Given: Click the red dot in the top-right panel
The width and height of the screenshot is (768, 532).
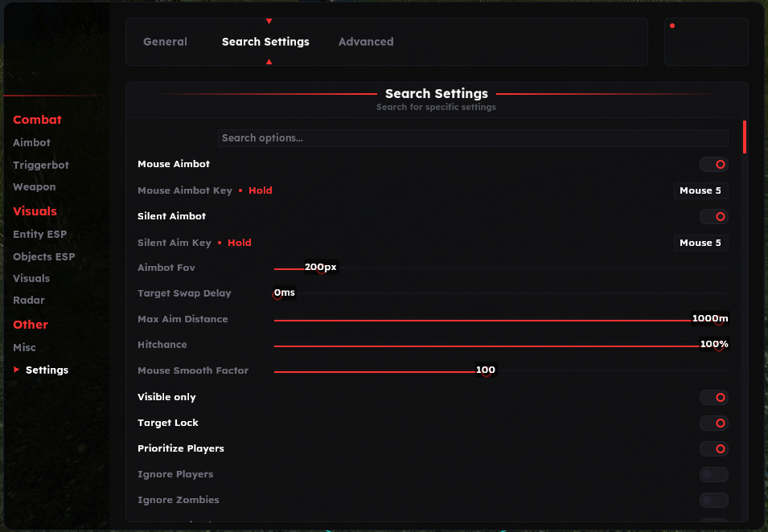Looking at the screenshot, I should point(672,26).
